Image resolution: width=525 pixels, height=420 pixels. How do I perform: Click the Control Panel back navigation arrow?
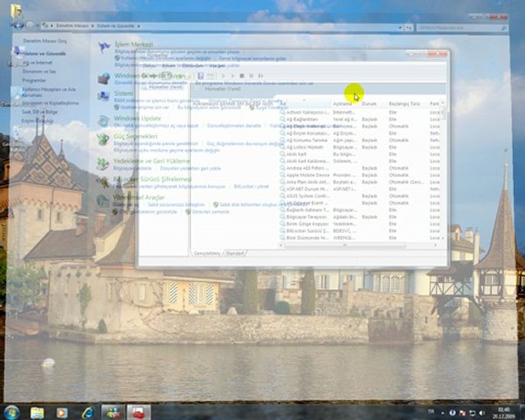17,24
